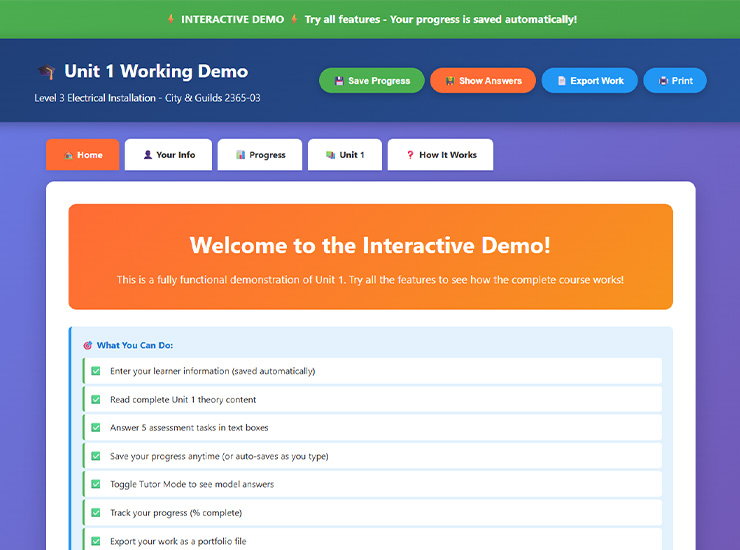The image size is (740, 550).
Task: Click the green Interactive Demo notice bar
Action: pos(370,19)
